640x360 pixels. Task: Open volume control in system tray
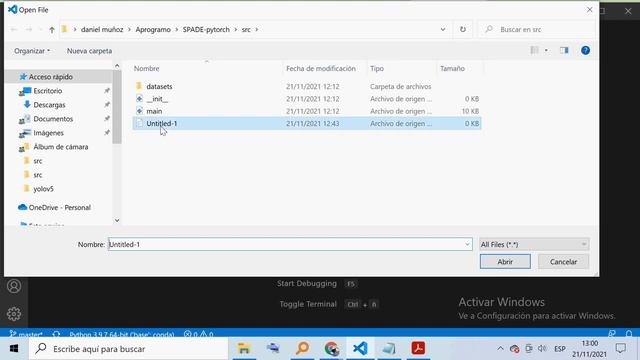[542, 349]
